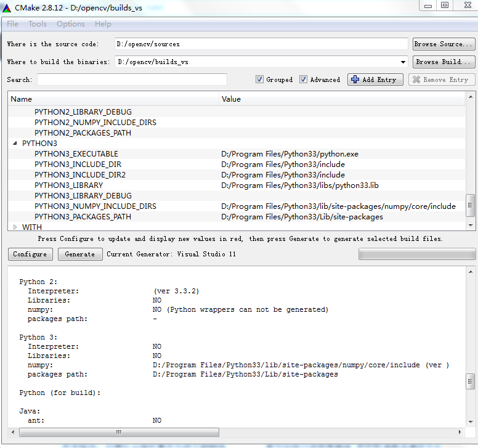Select the PYTHON3_LIBRARY entry
Viewport: 478px width, 448px height.
68,185
